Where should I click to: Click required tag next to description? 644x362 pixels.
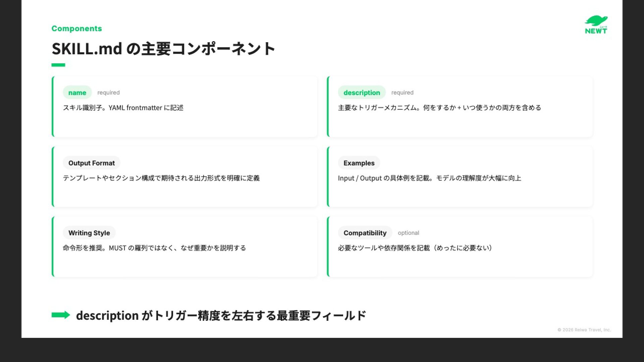point(402,93)
